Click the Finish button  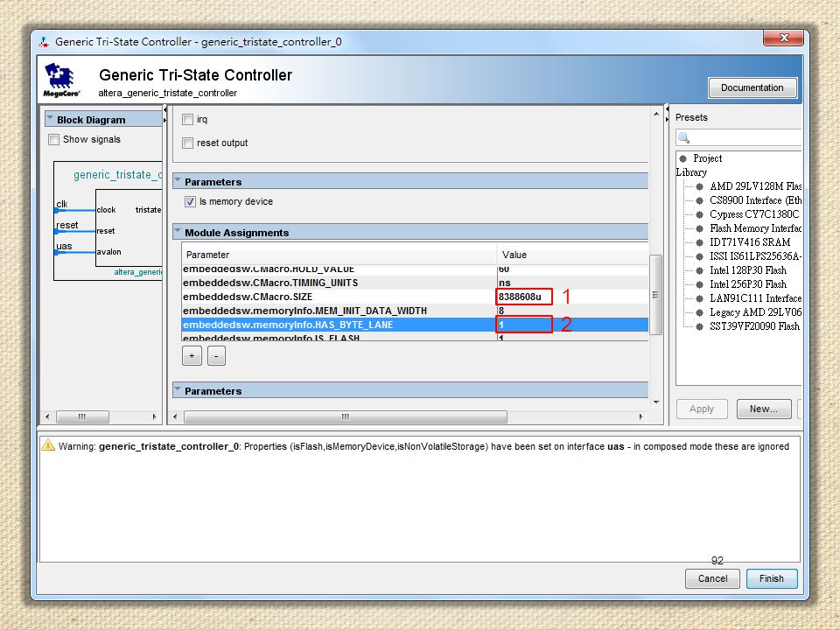(x=772, y=578)
